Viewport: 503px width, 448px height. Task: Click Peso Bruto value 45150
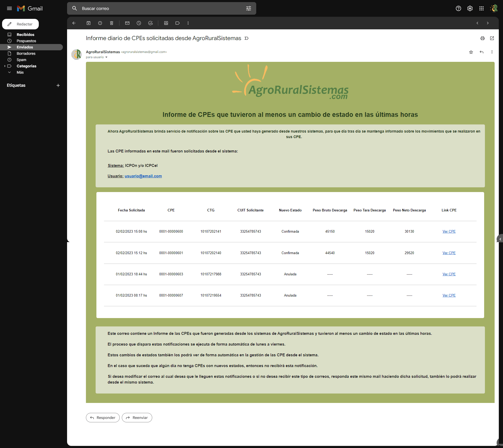(x=330, y=231)
